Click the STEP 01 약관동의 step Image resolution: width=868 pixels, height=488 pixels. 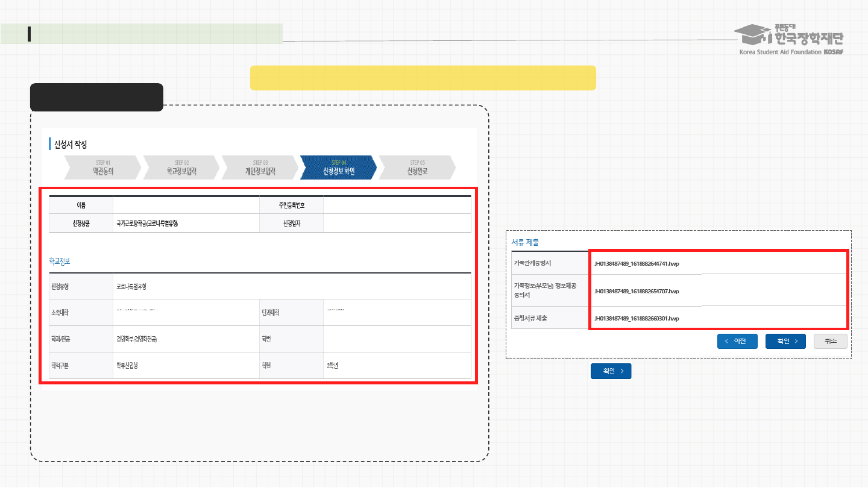[103, 167]
